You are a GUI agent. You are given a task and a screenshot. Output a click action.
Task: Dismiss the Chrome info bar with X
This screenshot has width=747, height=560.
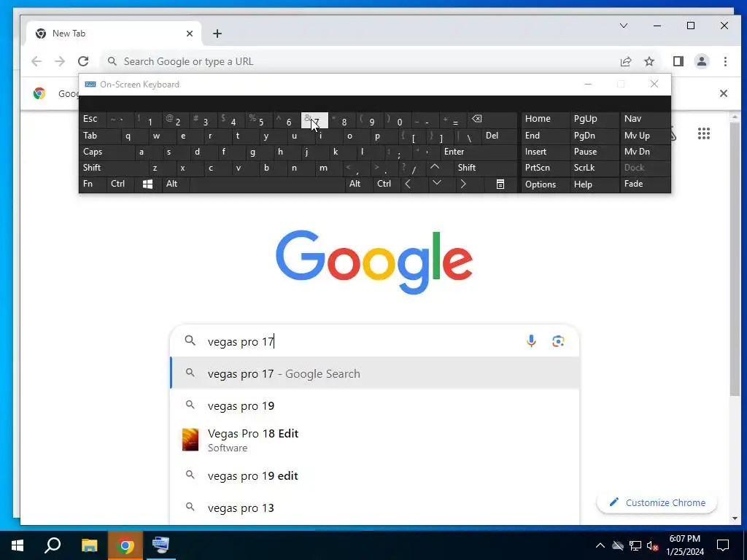click(x=723, y=93)
